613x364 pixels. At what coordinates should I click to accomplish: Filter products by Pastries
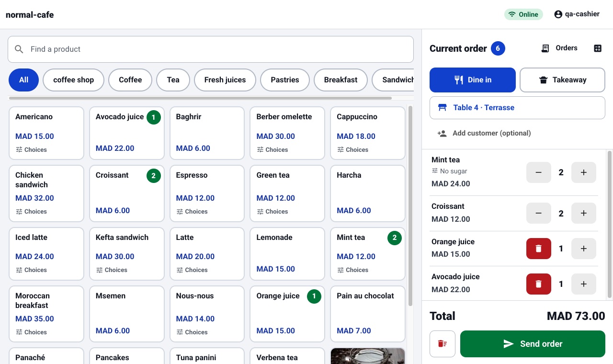(x=285, y=80)
